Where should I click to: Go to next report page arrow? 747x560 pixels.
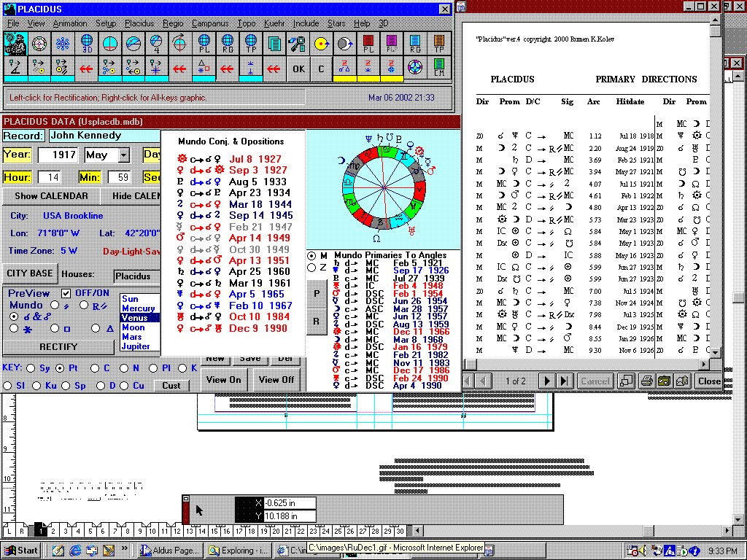[546, 381]
